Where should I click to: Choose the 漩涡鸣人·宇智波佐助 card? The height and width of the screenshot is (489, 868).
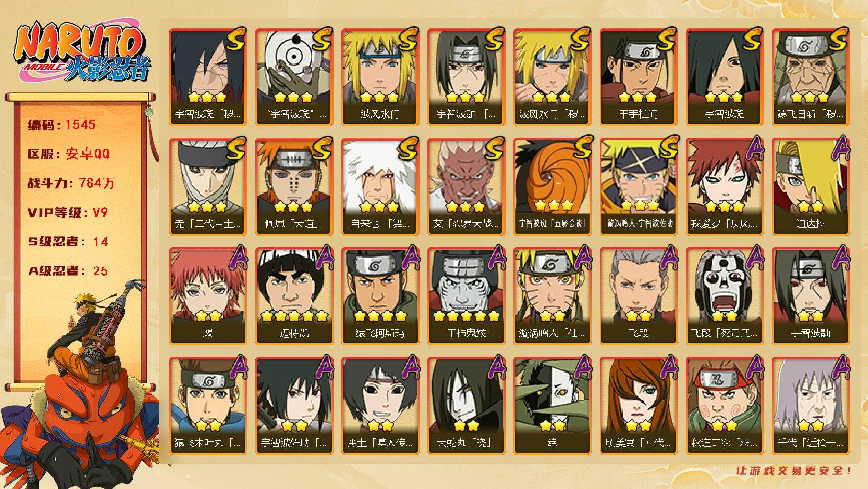pyautogui.click(x=638, y=186)
